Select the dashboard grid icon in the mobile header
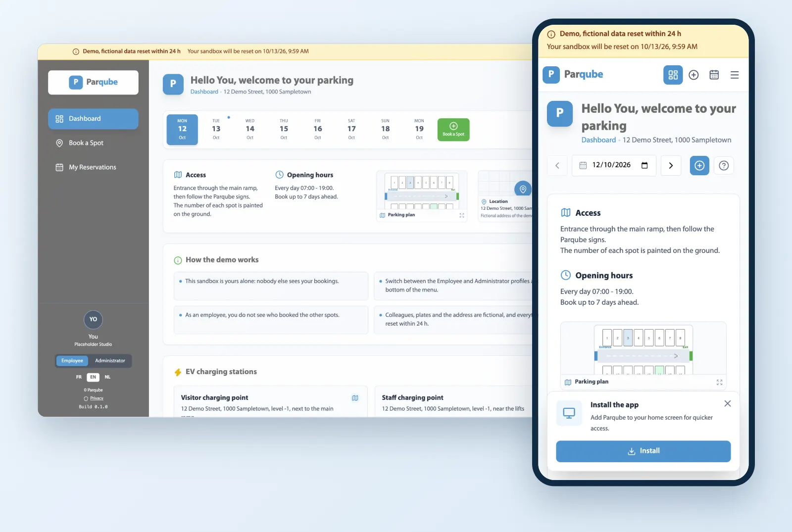The width and height of the screenshot is (792, 532). pyautogui.click(x=673, y=75)
